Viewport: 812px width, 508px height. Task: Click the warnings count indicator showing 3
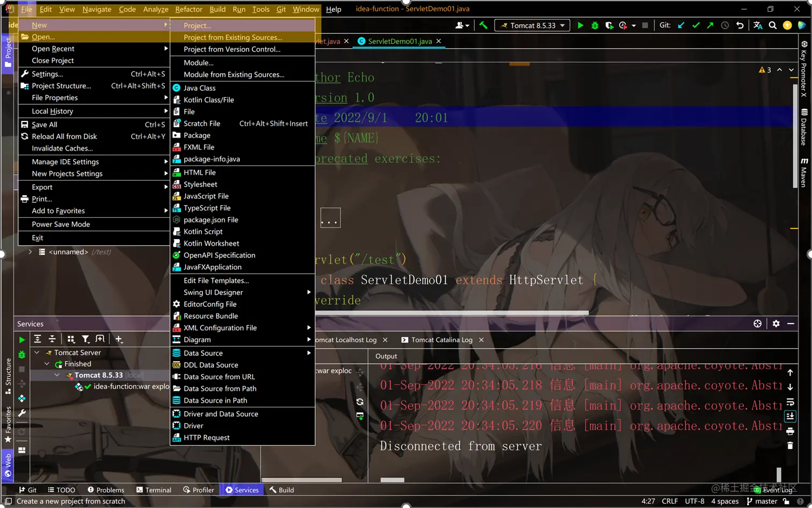[765, 70]
